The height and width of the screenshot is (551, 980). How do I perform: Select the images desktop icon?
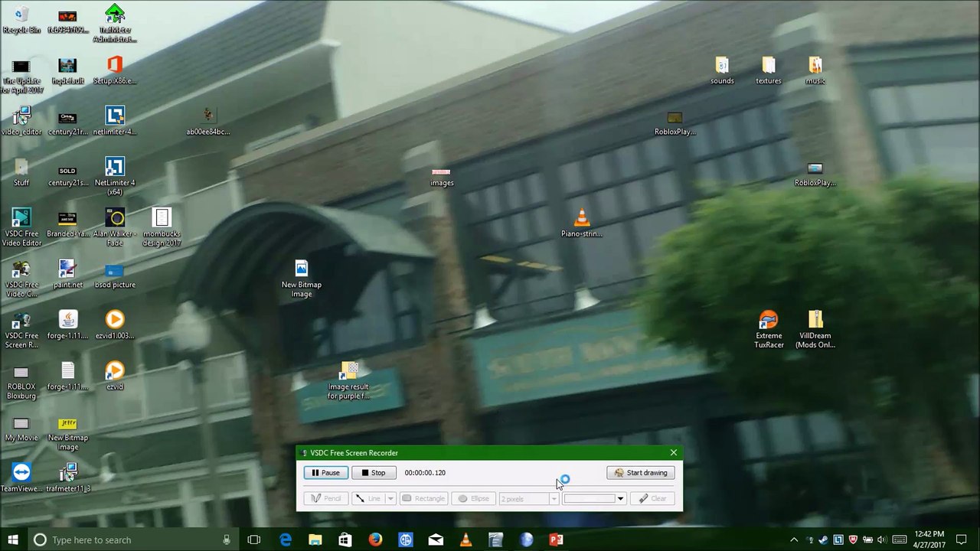[442, 176]
